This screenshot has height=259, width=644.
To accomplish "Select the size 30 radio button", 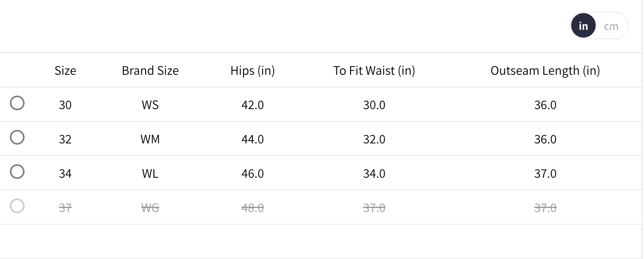I will click(17, 103).
